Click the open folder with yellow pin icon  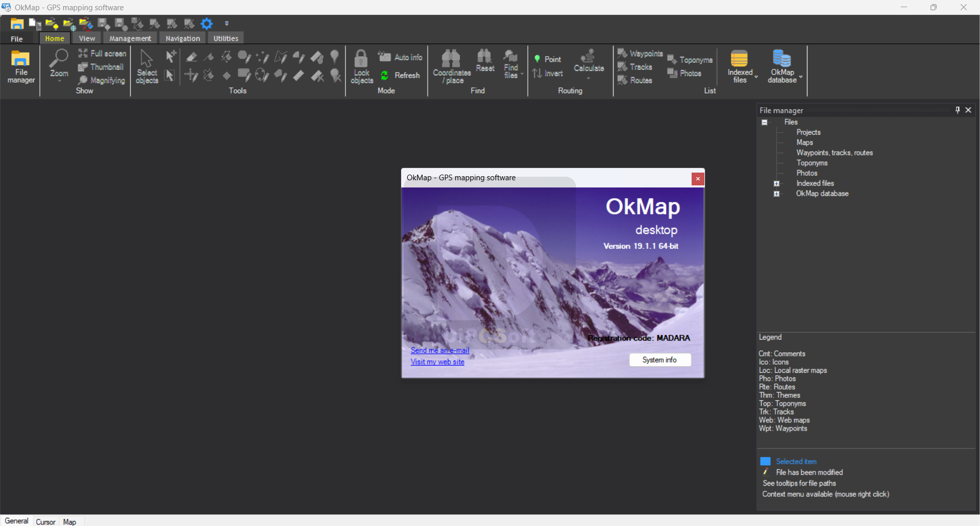[52, 23]
